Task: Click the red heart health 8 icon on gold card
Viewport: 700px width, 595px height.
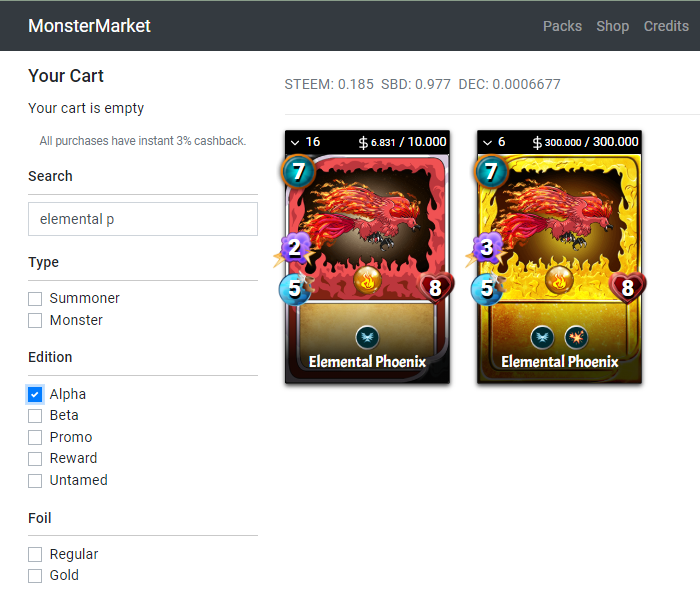Action: pyautogui.click(x=627, y=287)
